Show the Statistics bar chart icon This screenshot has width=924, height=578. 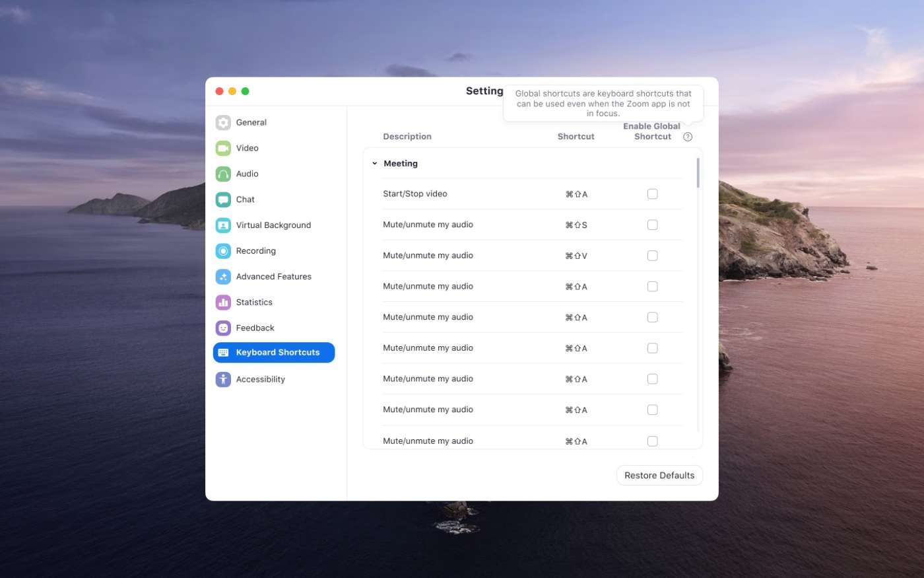tap(223, 303)
